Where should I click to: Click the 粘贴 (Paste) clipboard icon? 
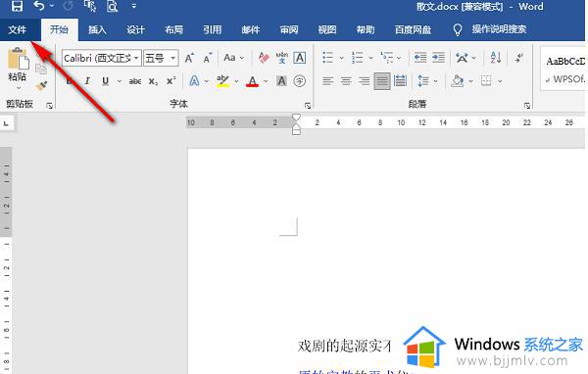[x=18, y=59]
